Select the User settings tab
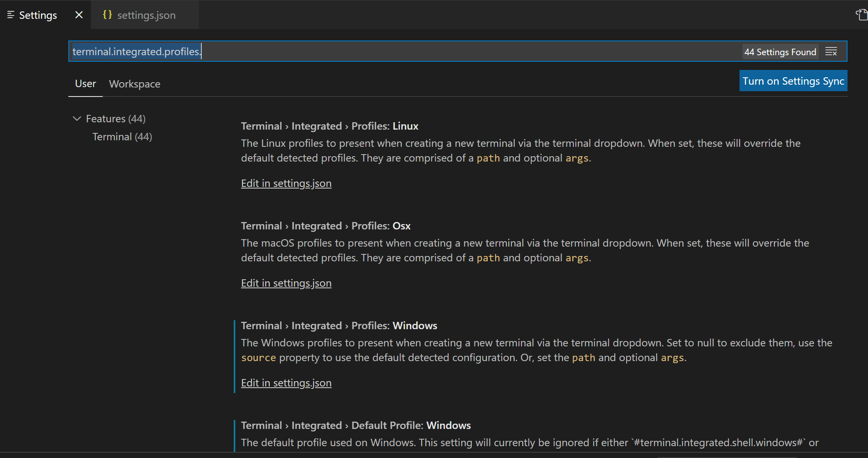Screen dimensions: 868x458 pyautogui.click(x=85, y=84)
